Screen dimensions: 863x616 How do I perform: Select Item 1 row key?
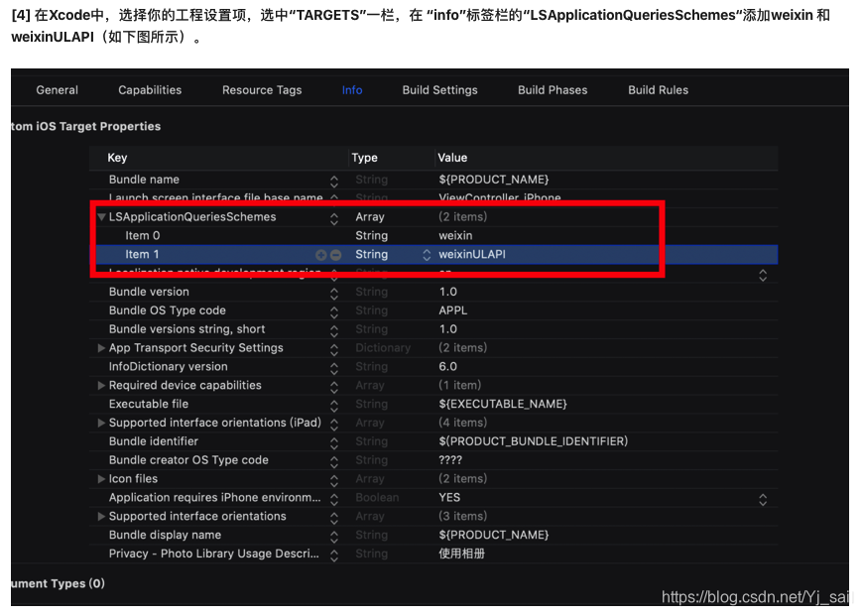click(x=142, y=254)
